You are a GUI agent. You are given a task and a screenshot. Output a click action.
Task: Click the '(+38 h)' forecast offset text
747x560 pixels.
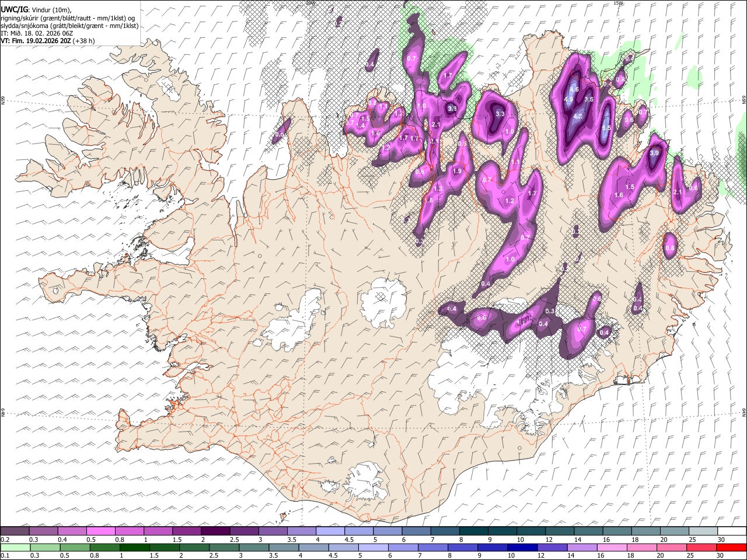(x=84, y=41)
